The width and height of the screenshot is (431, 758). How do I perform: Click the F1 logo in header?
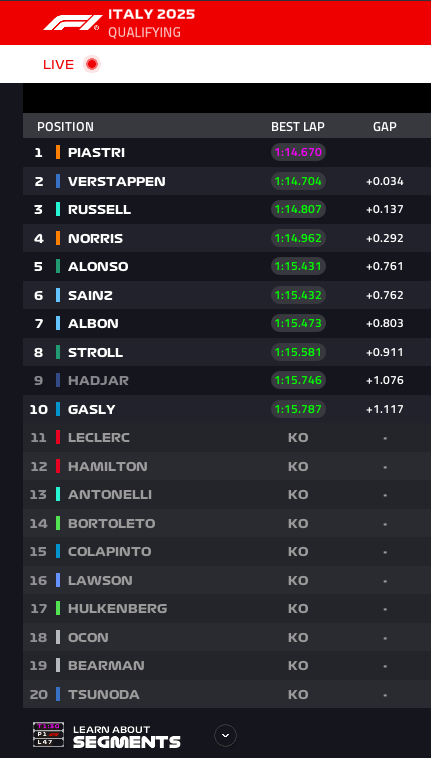tap(72, 23)
